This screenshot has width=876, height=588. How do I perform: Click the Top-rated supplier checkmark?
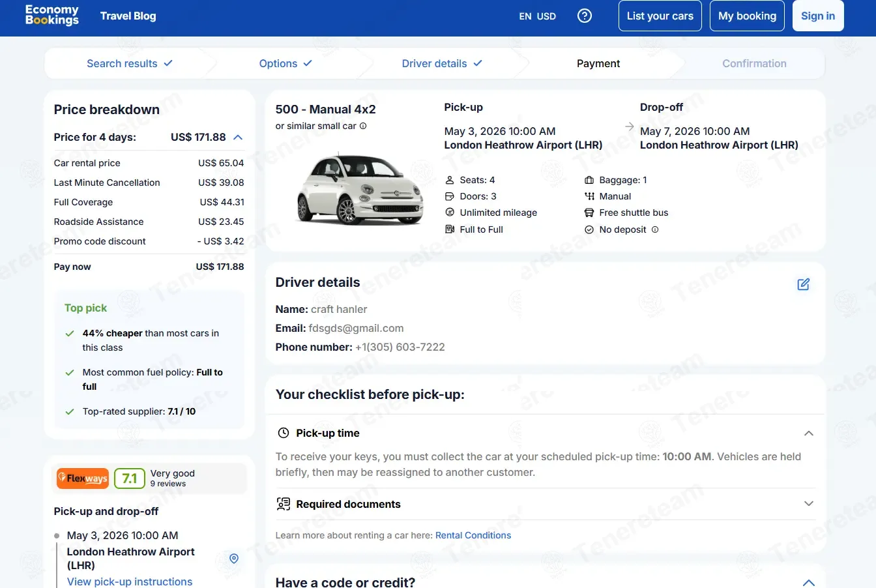point(70,412)
